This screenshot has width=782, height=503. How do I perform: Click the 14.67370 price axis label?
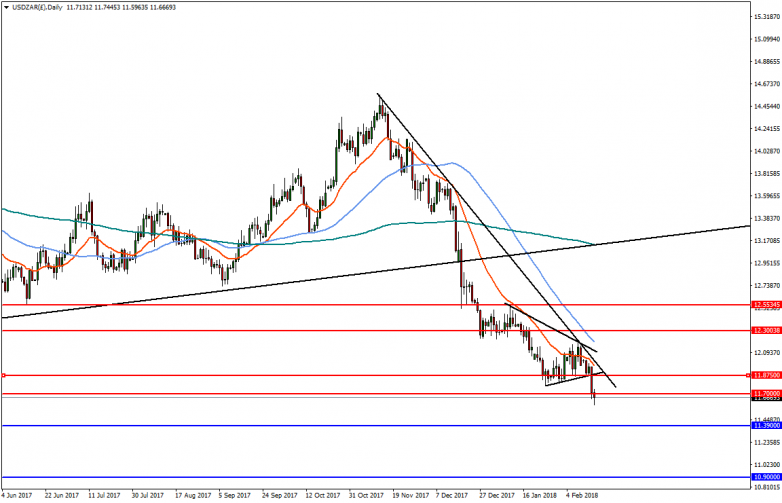pyautogui.click(x=767, y=84)
